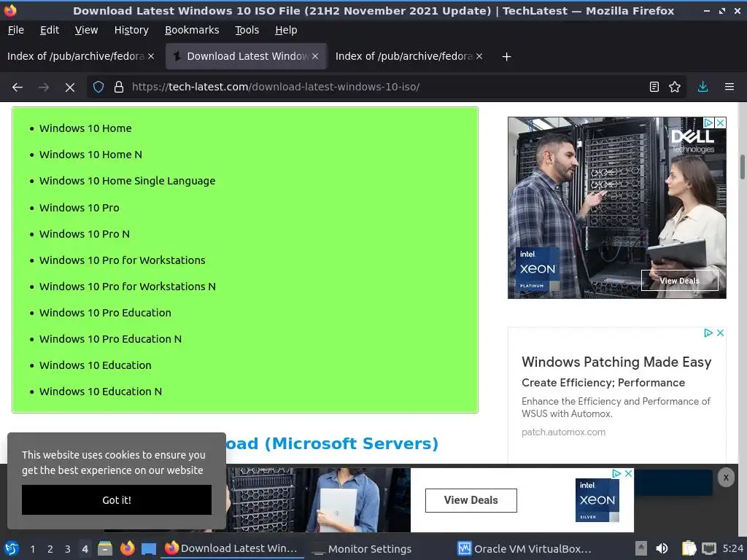Open AdChoices icon on the bottom banner ad
The width and height of the screenshot is (747, 560).
[x=616, y=473]
